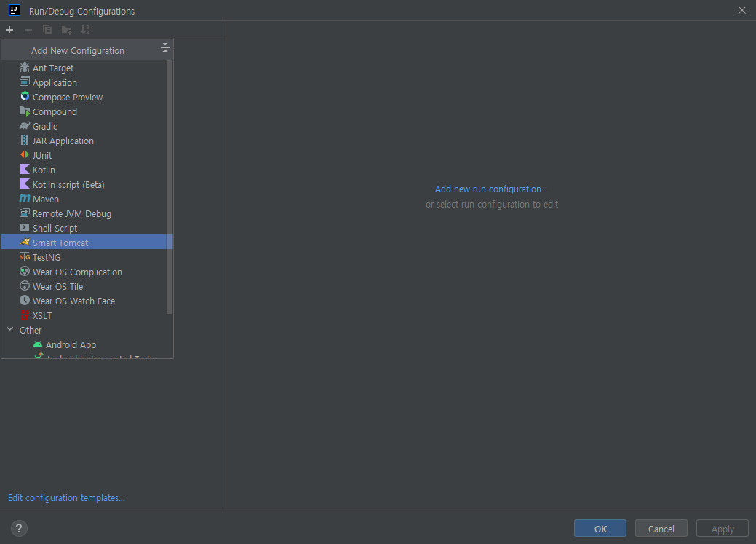The width and height of the screenshot is (756, 544).
Task: Click the Wear OS Complication icon
Action: pyautogui.click(x=25, y=272)
